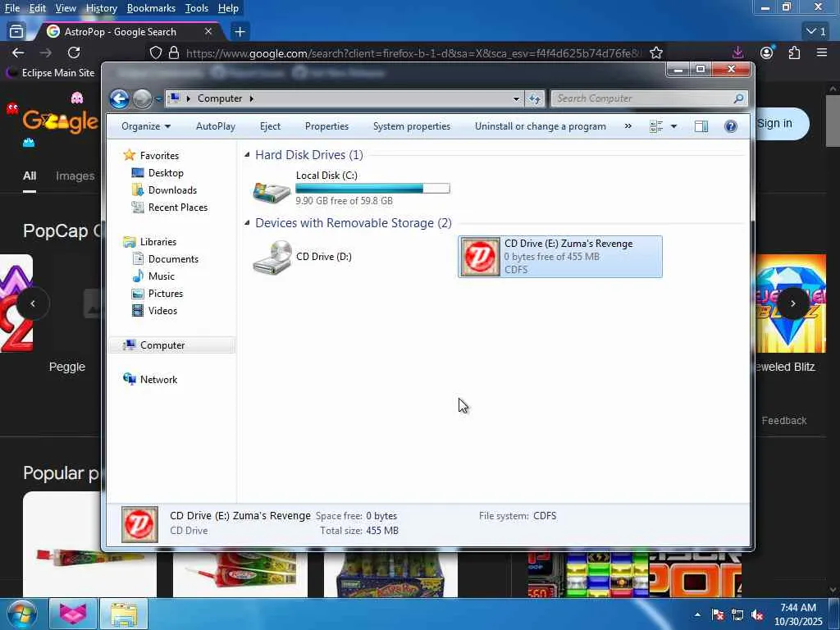Switch to Images tab in Google search
840x630 pixels.
(x=75, y=176)
